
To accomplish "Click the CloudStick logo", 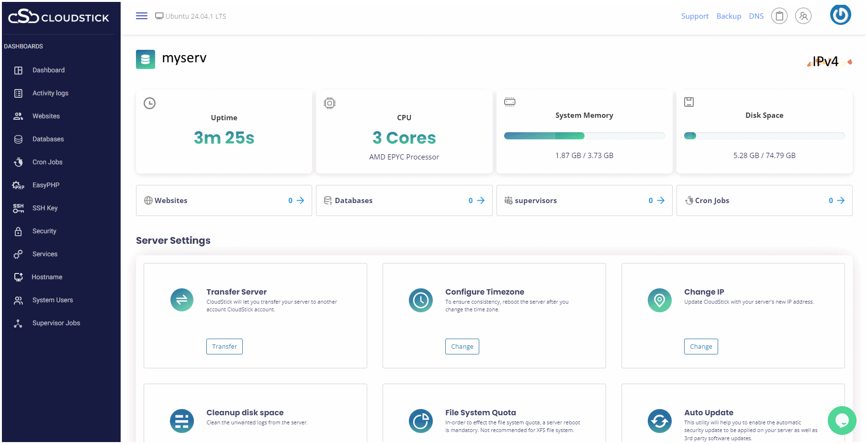I will click(x=58, y=17).
